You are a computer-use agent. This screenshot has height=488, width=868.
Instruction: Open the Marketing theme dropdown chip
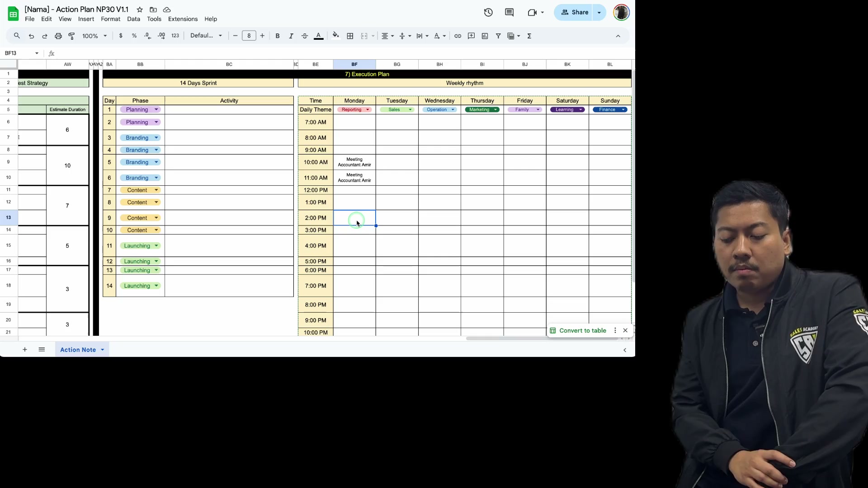482,110
